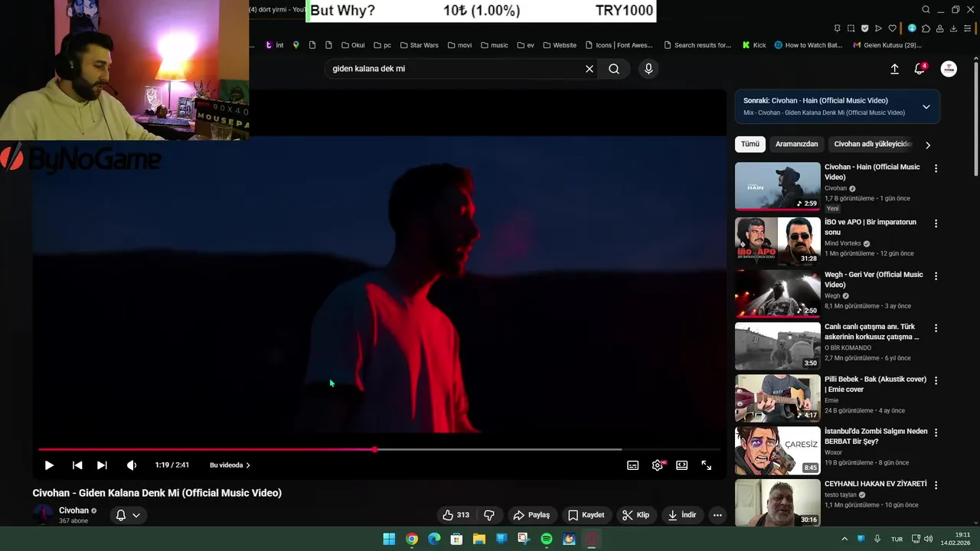Open the Website bookmarks folder

tap(560, 45)
